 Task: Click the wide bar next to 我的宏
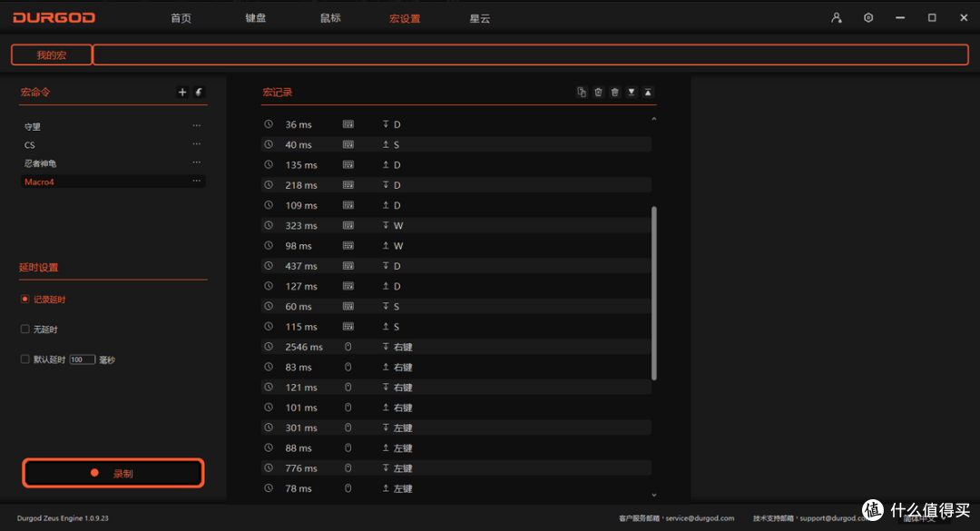531,55
